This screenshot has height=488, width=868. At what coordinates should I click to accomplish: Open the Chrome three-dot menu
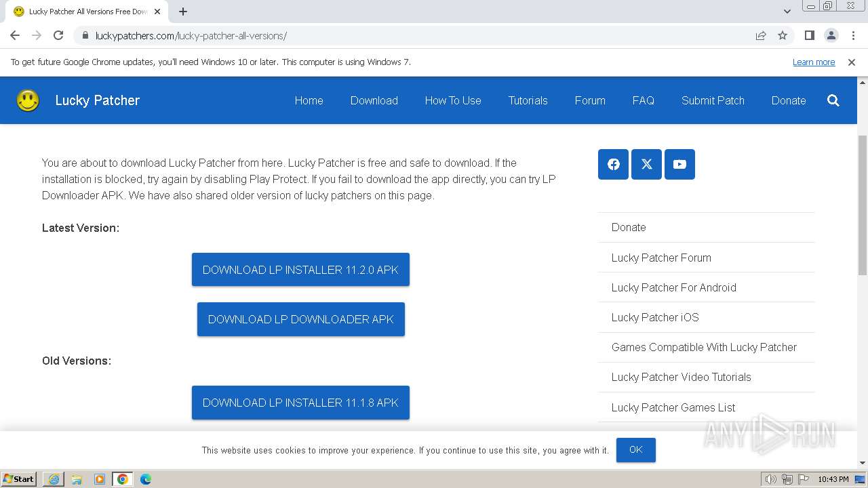coord(852,35)
